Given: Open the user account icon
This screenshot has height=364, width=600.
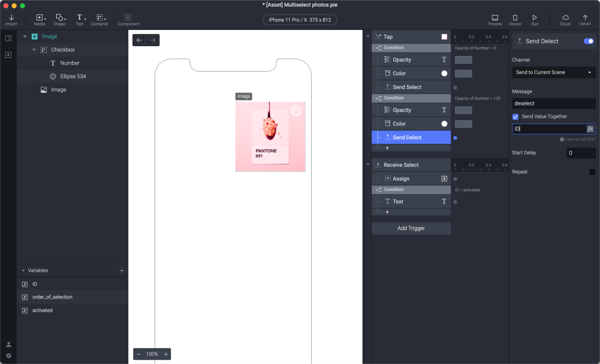Looking at the screenshot, I should click(8, 345).
